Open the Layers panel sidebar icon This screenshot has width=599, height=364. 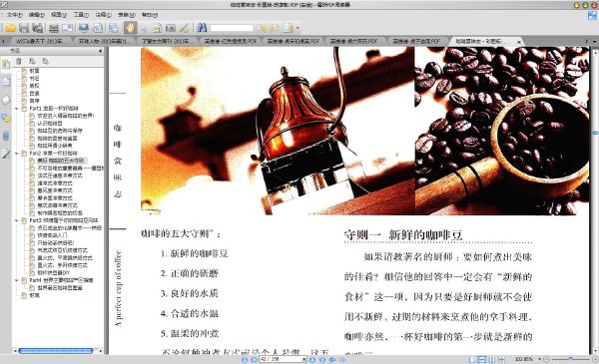point(6,100)
